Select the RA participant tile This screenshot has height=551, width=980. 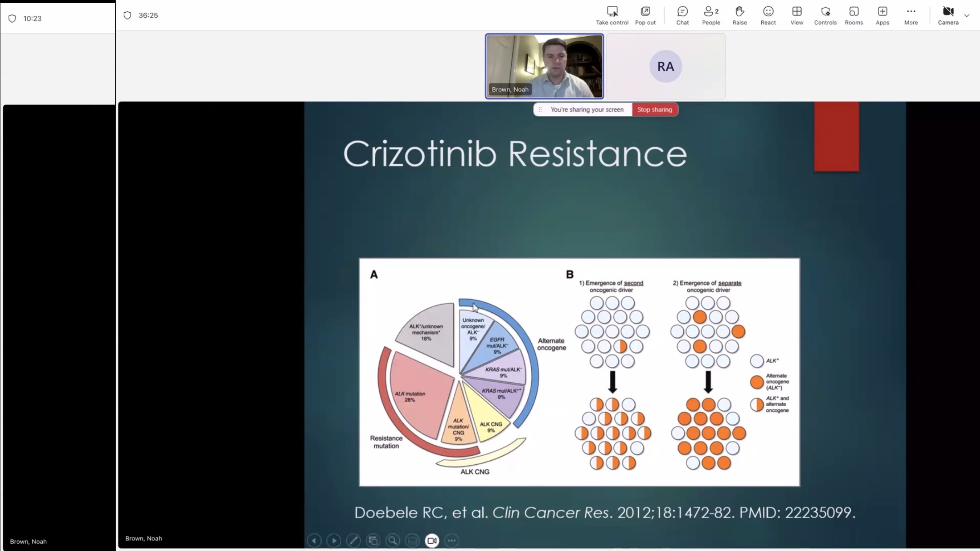(666, 66)
